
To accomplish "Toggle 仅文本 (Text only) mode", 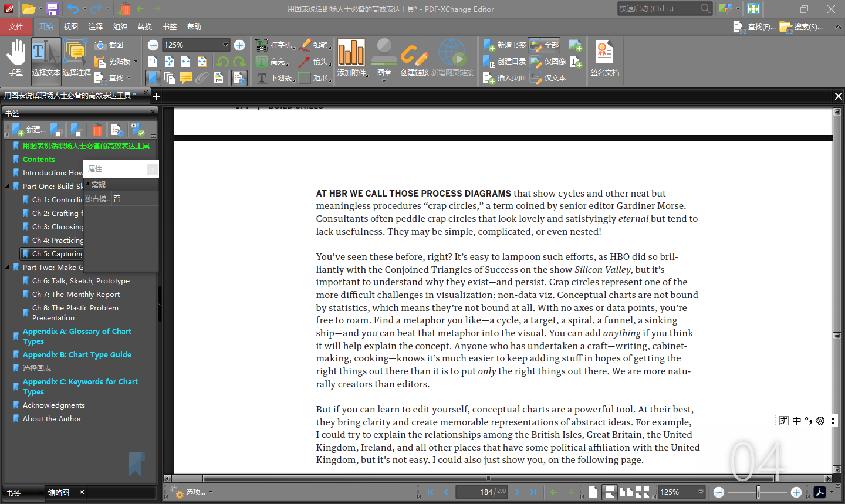I will (x=547, y=78).
